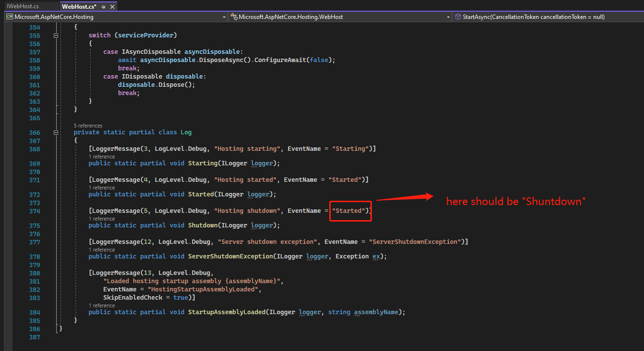Open '1 reference' CodeLens above StartupAssemblyLoaded method
Image resolution: width=644 pixels, height=351 pixels.
click(x=102, y=305)
